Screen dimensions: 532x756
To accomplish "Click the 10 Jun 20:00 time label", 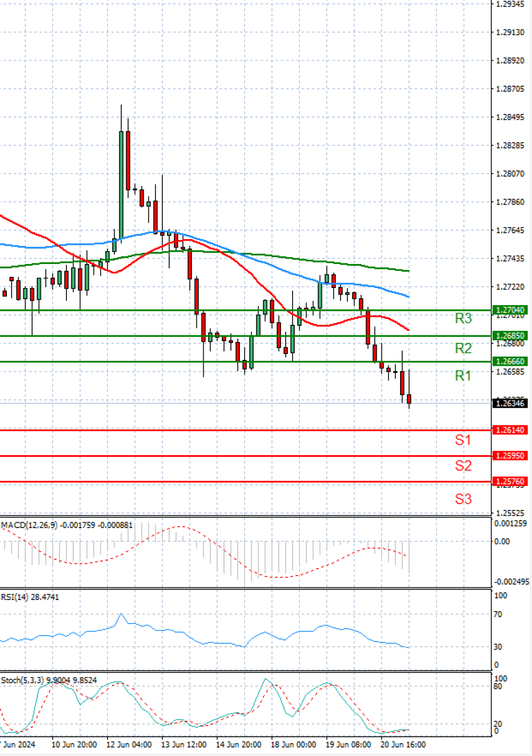I will pyautogui.click(x=74, y=744).
